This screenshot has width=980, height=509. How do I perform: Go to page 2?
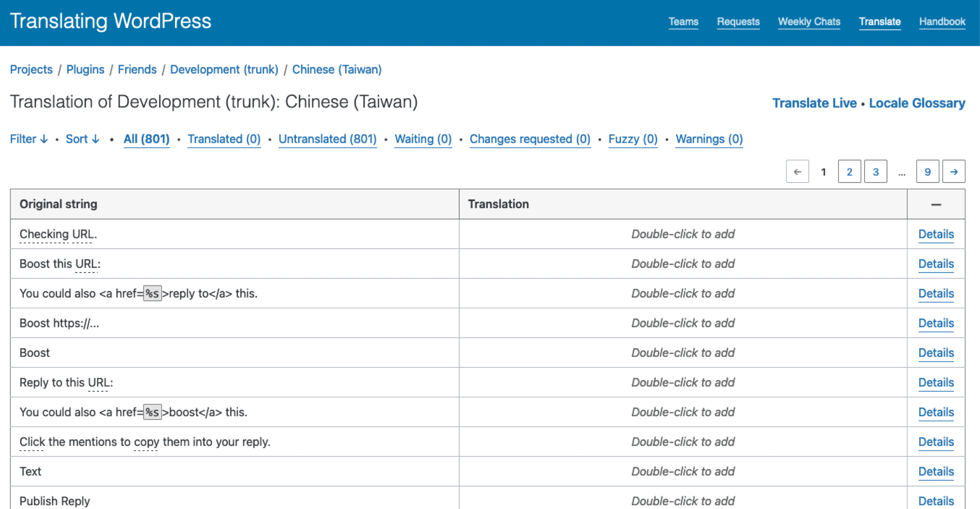click(x=850, y=172)
